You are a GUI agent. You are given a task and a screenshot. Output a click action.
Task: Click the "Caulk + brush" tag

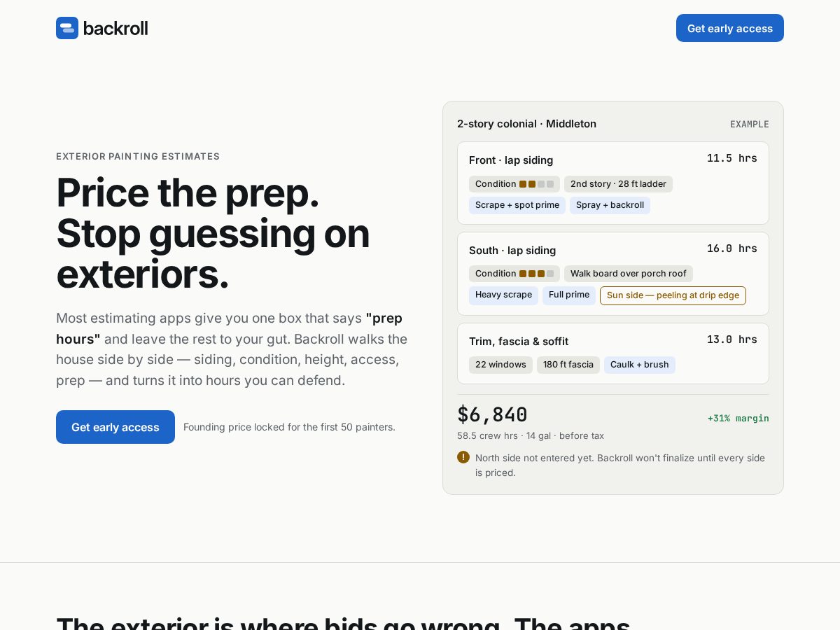(x=640, y=365)
